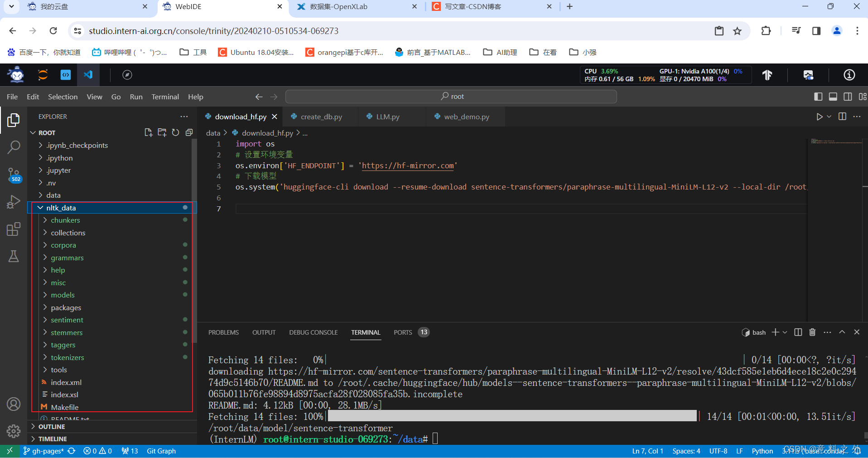Viewport: 868px width, 458px height.
Task: Refresh the Explorer file tree
Action: [x=175, y=132]
